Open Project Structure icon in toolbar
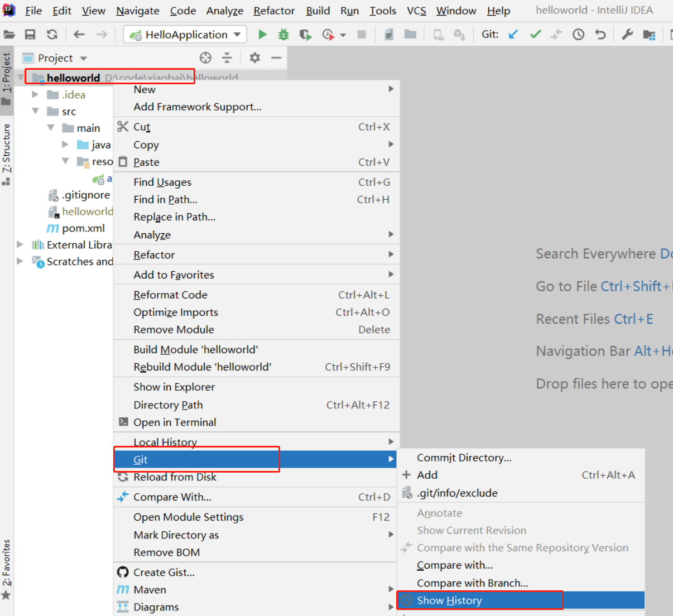The image size is (673, 616). (649, 35)
